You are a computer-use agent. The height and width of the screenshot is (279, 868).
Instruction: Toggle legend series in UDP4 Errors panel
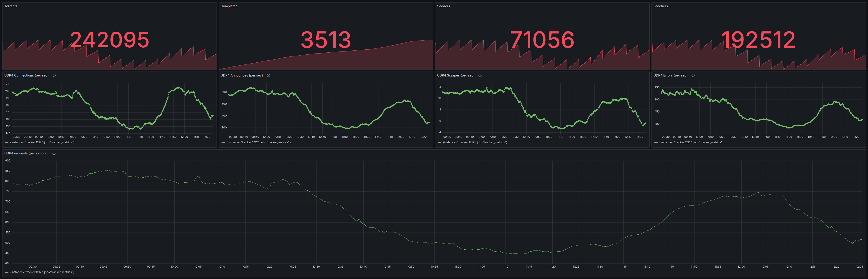(x=691, y=143)
